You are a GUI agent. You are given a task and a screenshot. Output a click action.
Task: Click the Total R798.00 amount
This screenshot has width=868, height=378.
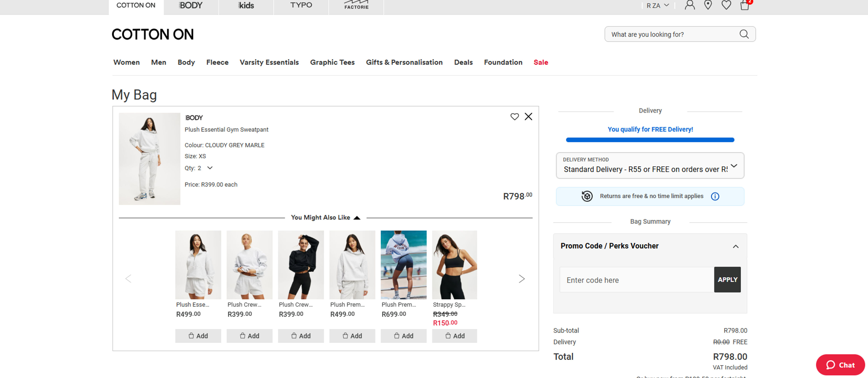[x=730, y=357]
